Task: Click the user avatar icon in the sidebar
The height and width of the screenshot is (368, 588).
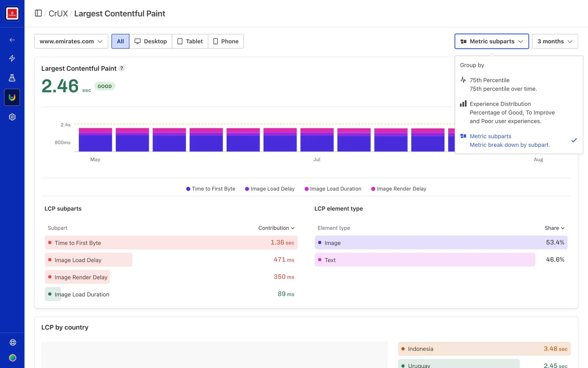Action: click(13, 358)
